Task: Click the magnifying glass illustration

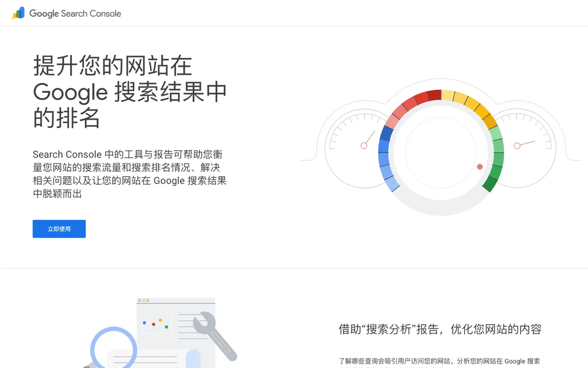Action: [112, 347]
